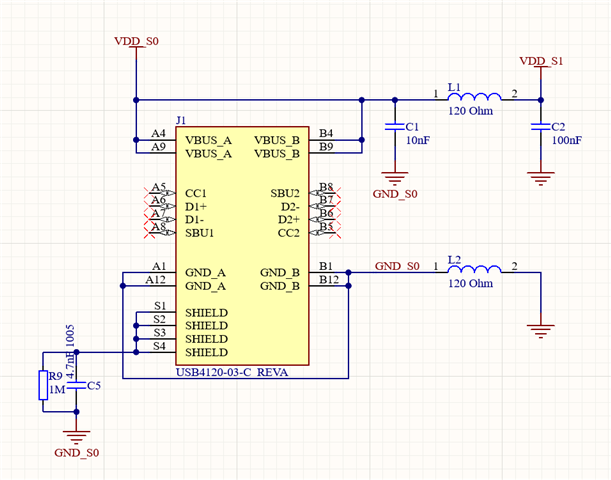Click the J1 designator label

point(181,120)
